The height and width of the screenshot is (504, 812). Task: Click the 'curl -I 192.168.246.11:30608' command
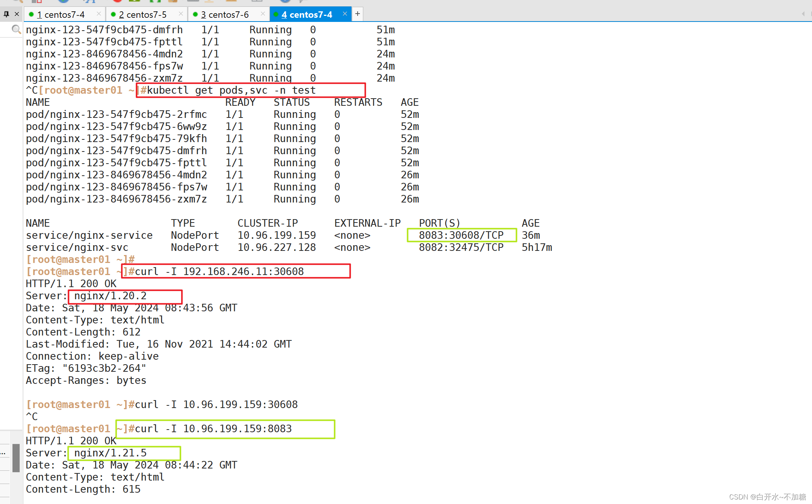point(219,272)
